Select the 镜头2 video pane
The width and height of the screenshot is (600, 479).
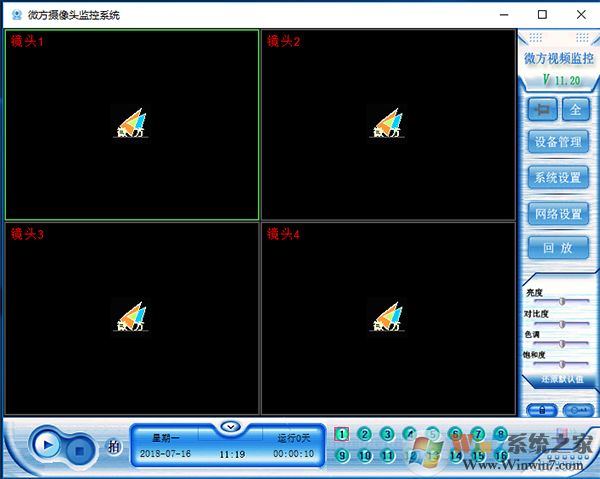[x=388, y=125]
